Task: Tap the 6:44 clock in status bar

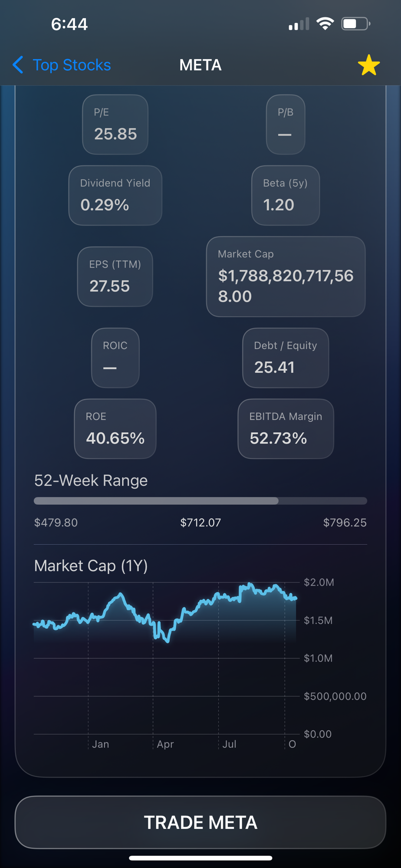Action: pos(69,24)
